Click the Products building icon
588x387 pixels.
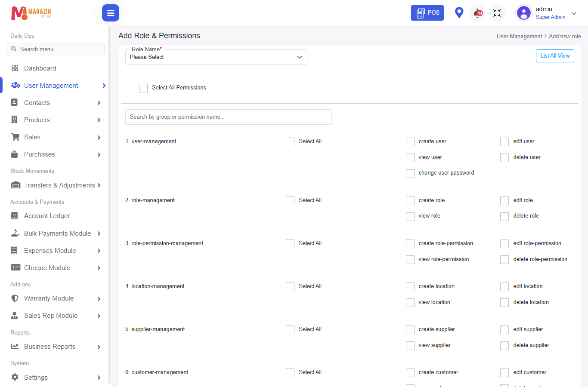tap(15, 120)
